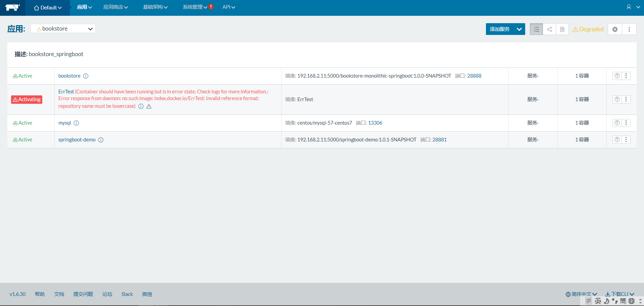Upgrade the springboot-demo service
This screenshot has width=644, height=306.
pos(617,140)
